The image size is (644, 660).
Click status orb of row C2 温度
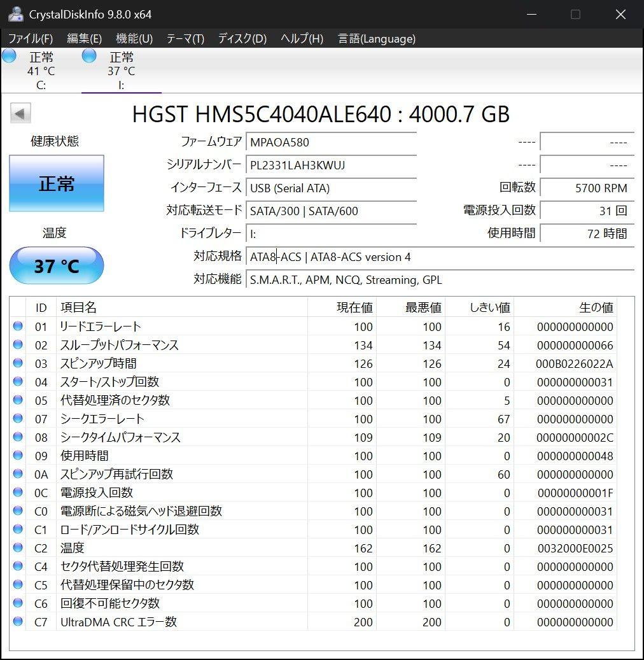(x=18, y=547)
